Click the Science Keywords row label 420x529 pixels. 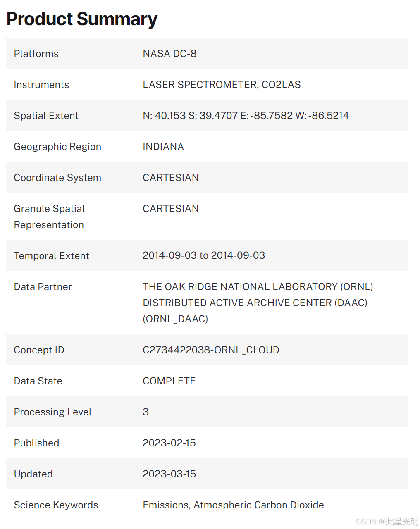(56, 505)
